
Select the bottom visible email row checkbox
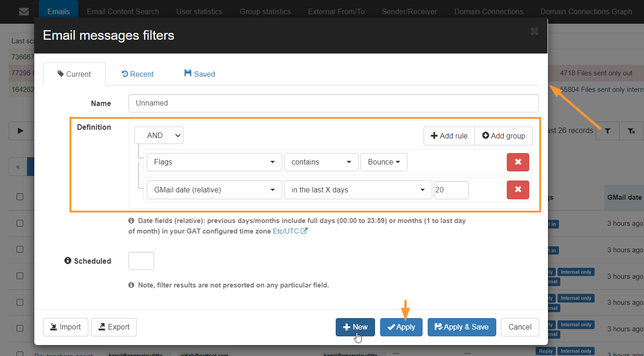click(20, 354)
